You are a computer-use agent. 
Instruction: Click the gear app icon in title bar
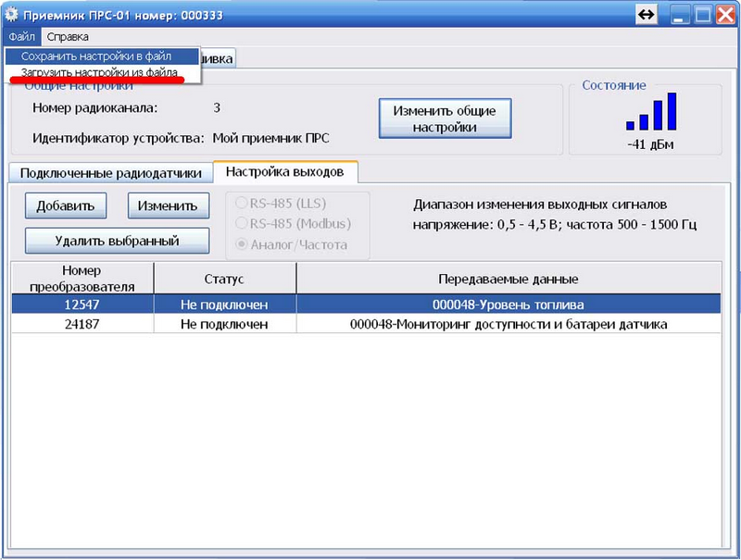click(x=11, y=15)
